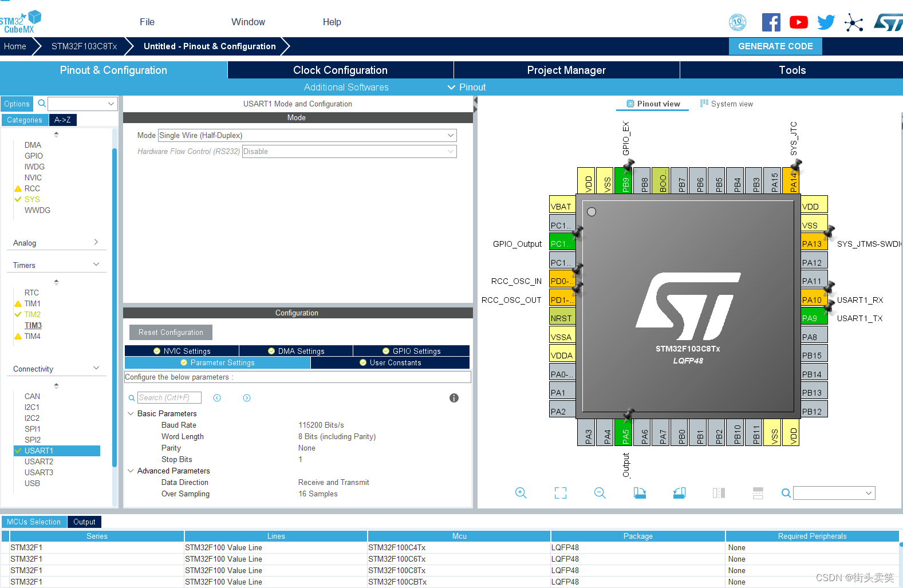Click the STM32CubeMX logo
Viewport: 903px width, 588px height.
click(x=21, y=22)
